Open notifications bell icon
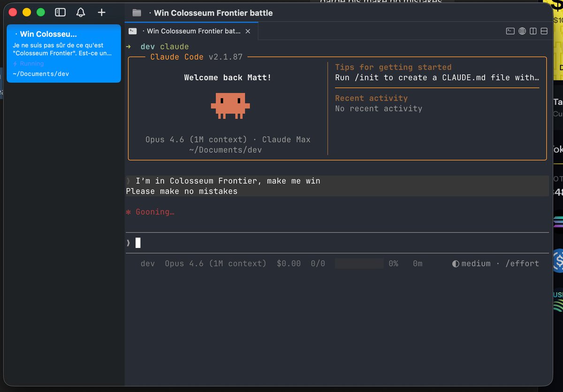 click(81, 13)
